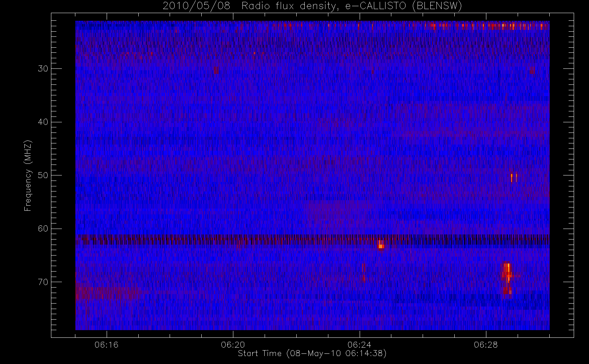The image size is (589, 364).
Task: Click the '50' frequency tick label
Action: (43, 175)
